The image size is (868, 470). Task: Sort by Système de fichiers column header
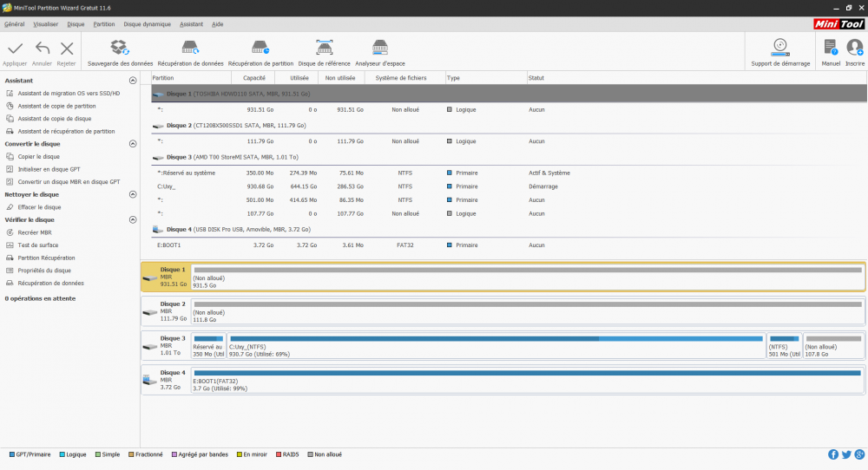click(x=405, y=78)
